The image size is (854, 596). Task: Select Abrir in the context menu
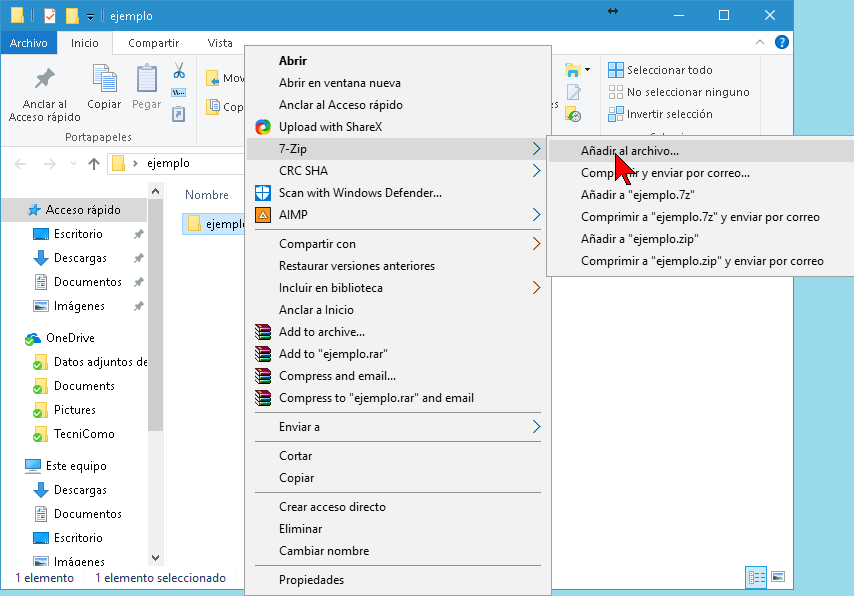tap(398, 60)
